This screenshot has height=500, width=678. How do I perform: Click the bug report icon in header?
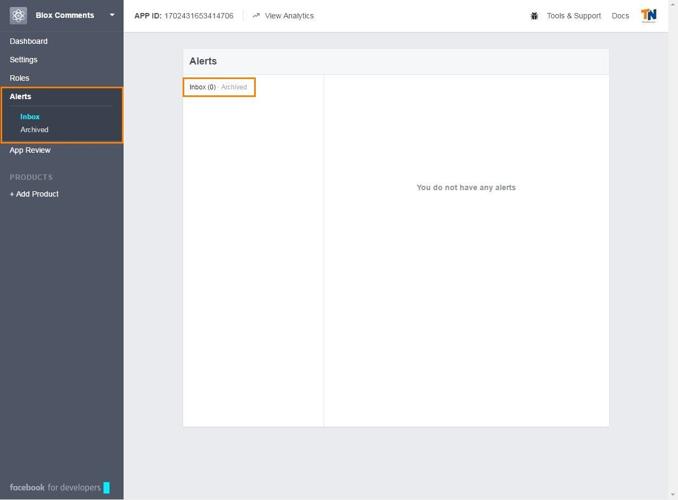(535, 16)
